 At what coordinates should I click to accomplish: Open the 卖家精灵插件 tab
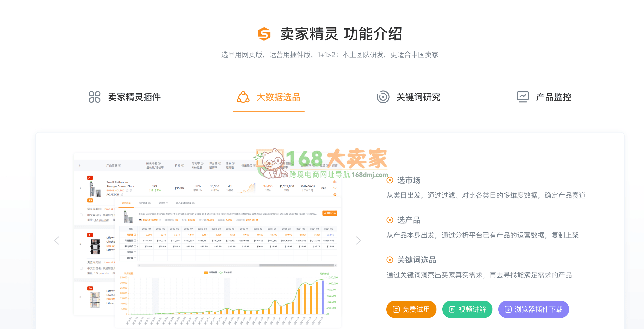(125, 97)
